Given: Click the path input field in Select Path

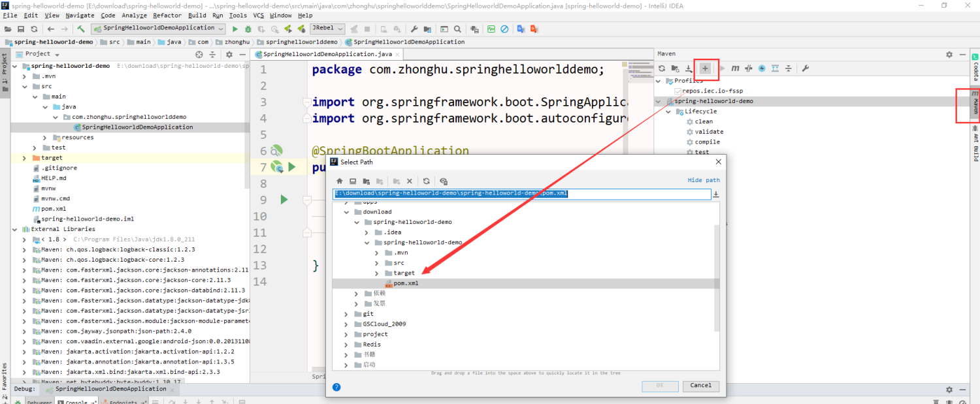Looking at the screenshot, I should click(x=521, y=194).
